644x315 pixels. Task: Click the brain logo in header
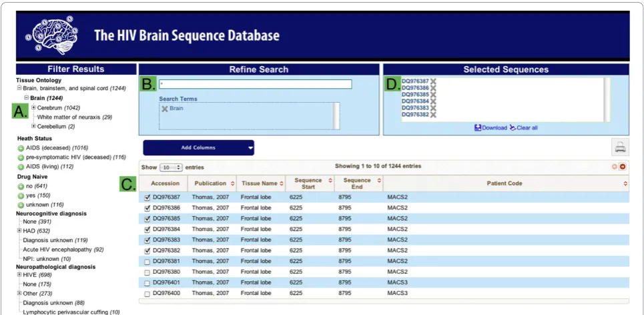pos(52,34)
